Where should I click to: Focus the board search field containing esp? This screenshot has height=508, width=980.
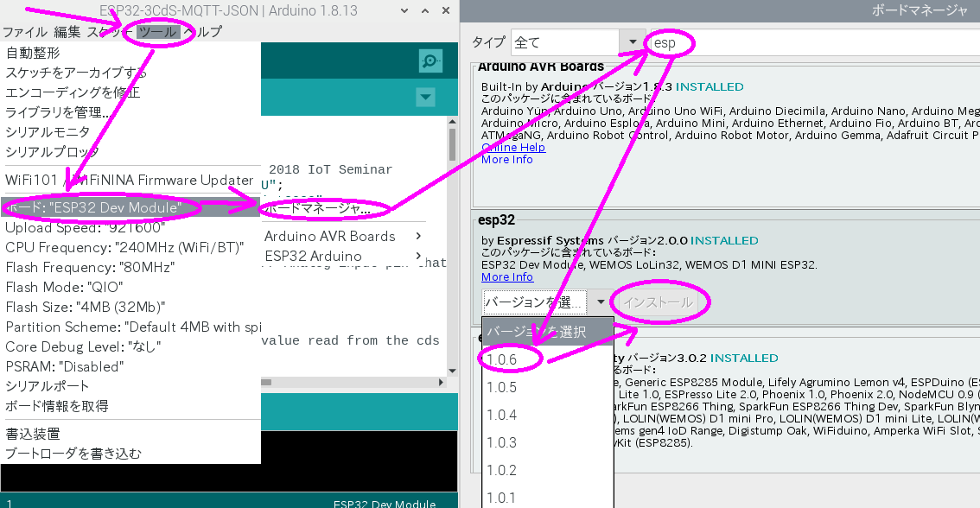(x=814, y=42)
